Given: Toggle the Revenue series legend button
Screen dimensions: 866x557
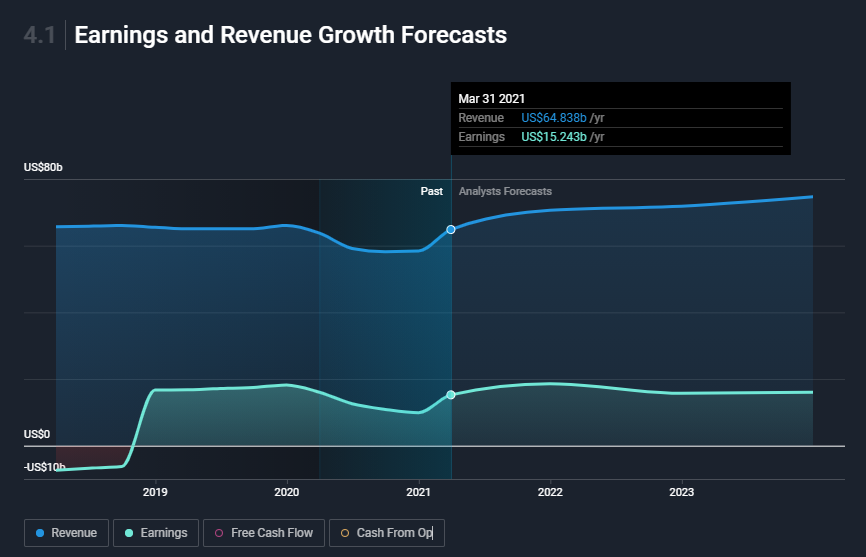Looking at the screenshot, I should click(x=66, y=533).
